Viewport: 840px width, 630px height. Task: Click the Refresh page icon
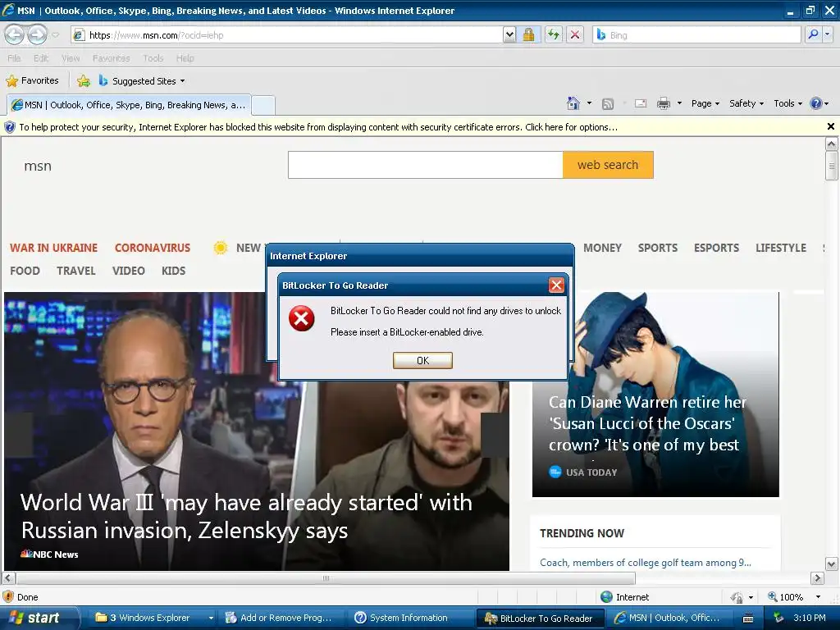click(554, 35)
